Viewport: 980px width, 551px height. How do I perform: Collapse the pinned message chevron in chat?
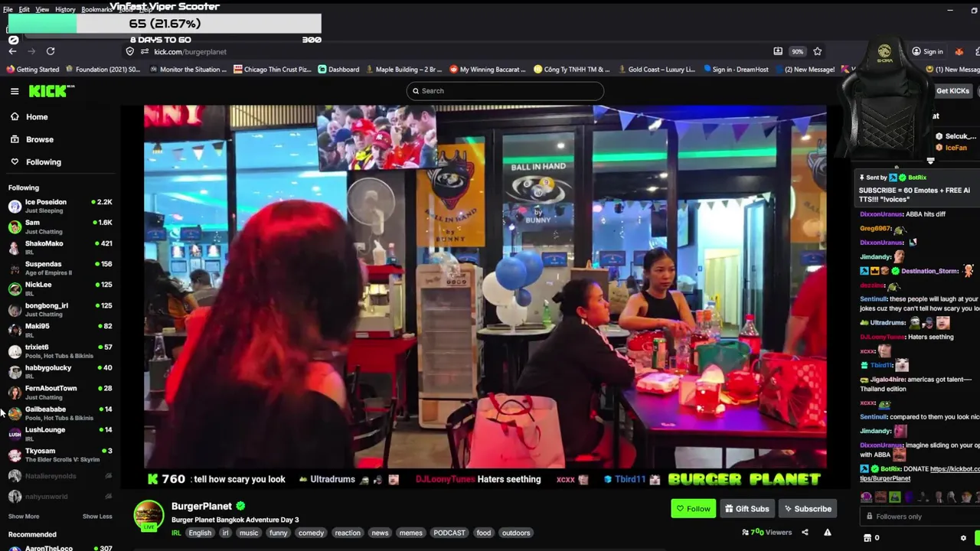click(x=930, y=161)
